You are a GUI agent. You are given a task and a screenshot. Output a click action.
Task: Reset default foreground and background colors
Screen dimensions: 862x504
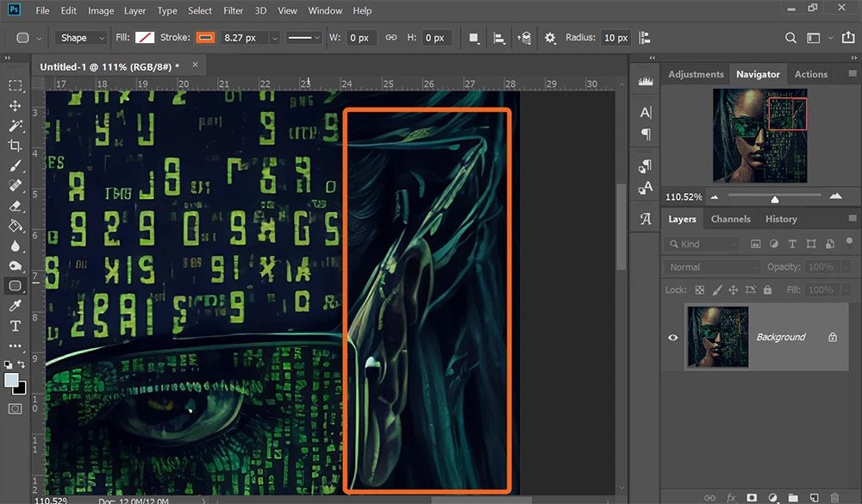tap(9, 364)
